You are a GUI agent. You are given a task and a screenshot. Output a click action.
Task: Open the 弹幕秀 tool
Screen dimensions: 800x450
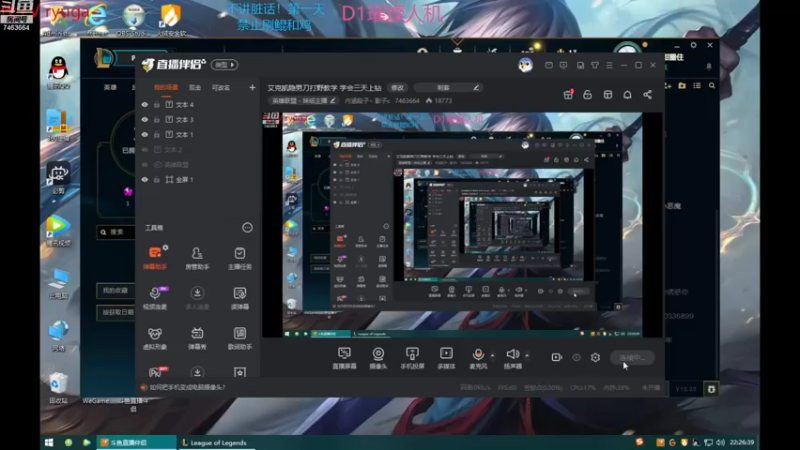point(197,338)
